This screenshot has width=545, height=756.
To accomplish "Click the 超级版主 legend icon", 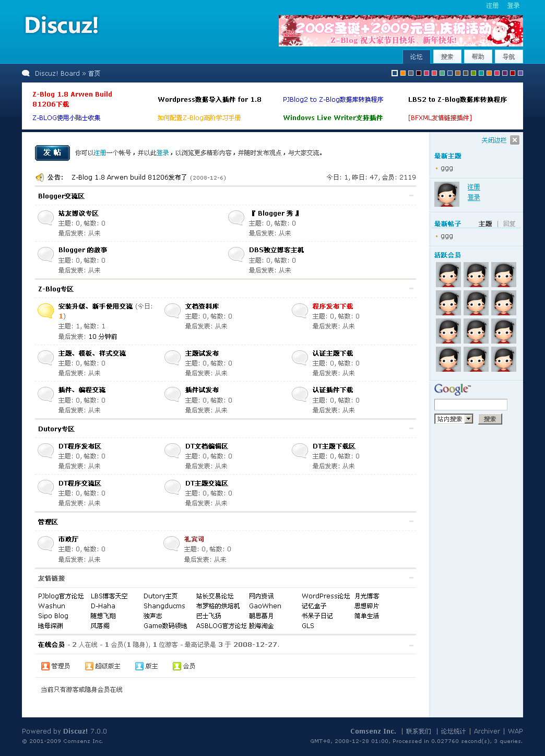I will pos(89,666).
